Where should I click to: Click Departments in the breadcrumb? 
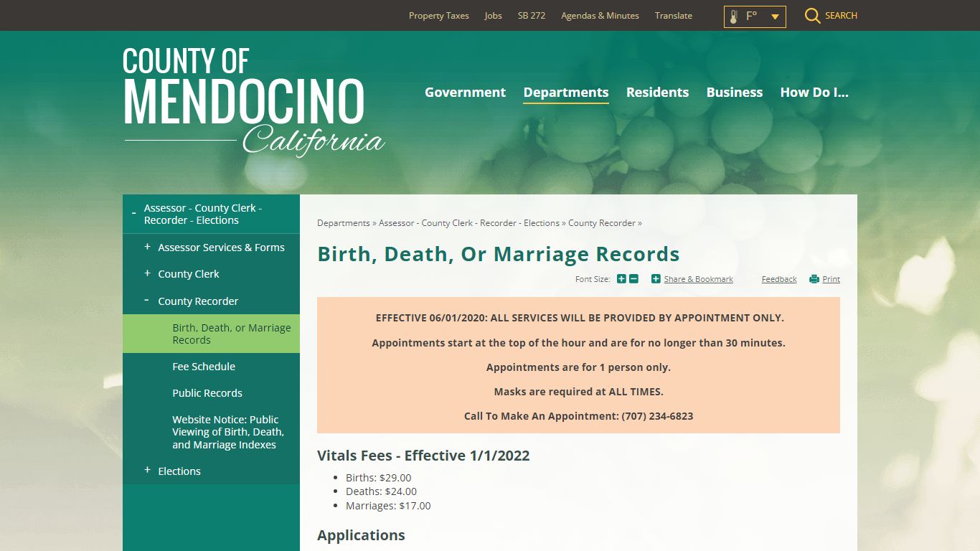[x=344, y=223]
